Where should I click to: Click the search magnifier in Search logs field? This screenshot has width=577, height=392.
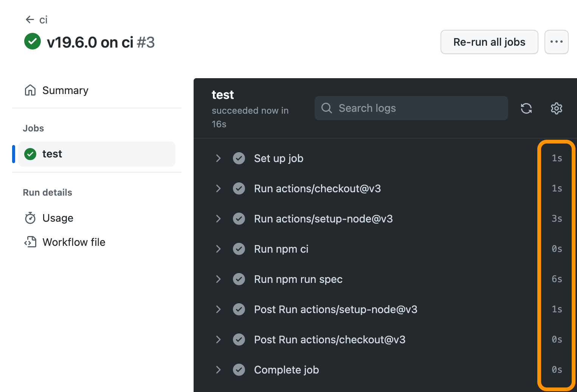(326, 108)
